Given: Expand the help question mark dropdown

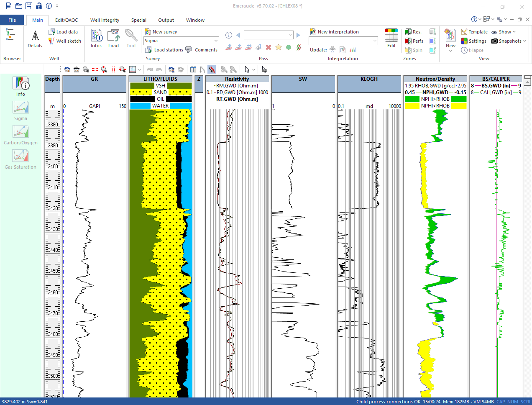Looking at the screenshot, I should pos(480,19).
